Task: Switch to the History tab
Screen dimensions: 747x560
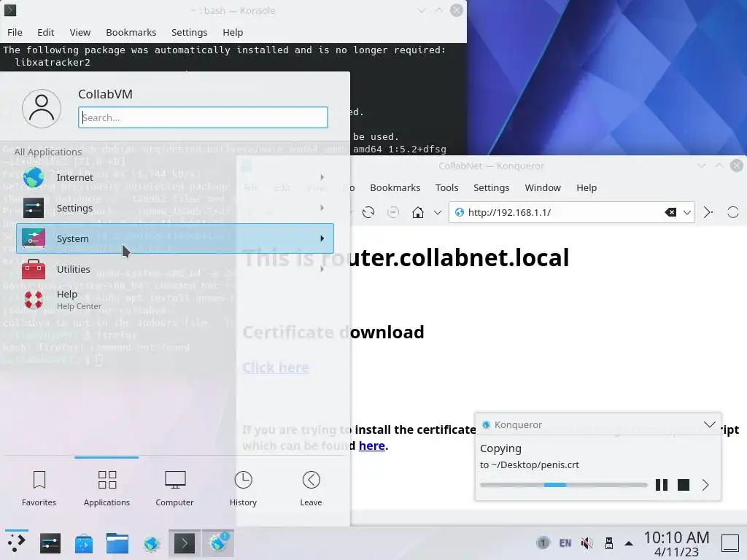Action: (243, 488)
